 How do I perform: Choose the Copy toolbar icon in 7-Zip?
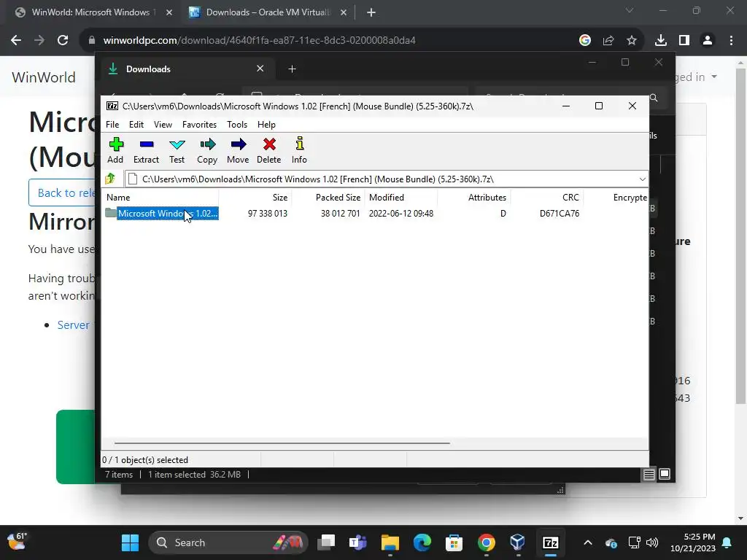[x=207, y=150]
